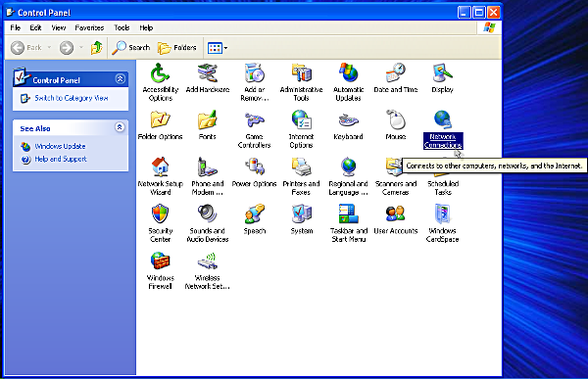Launch Wireless Network Setup wizard
Viewport: 588px width, 379px height.
click(x=208, y=270)
